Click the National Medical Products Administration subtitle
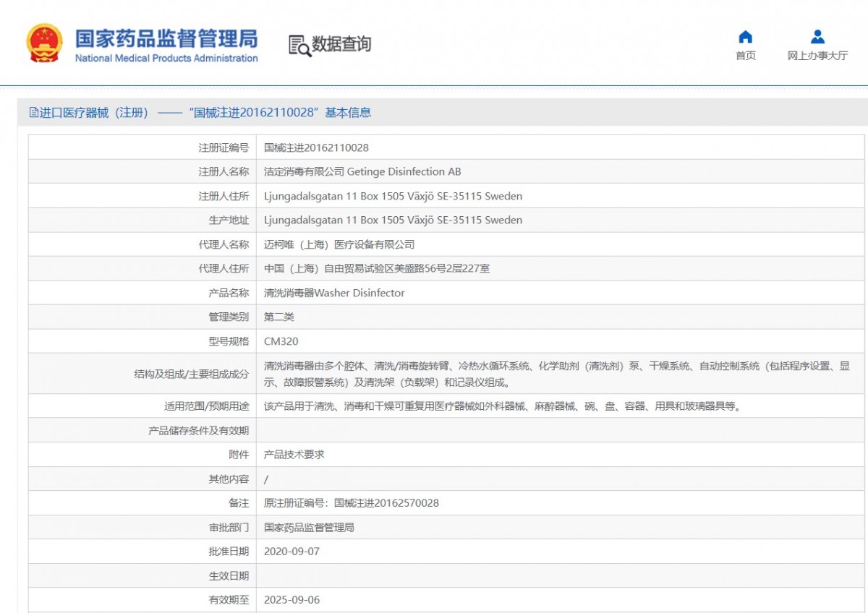Image resolution: width=868 pixels, height=613 pixels. [166, 59]
